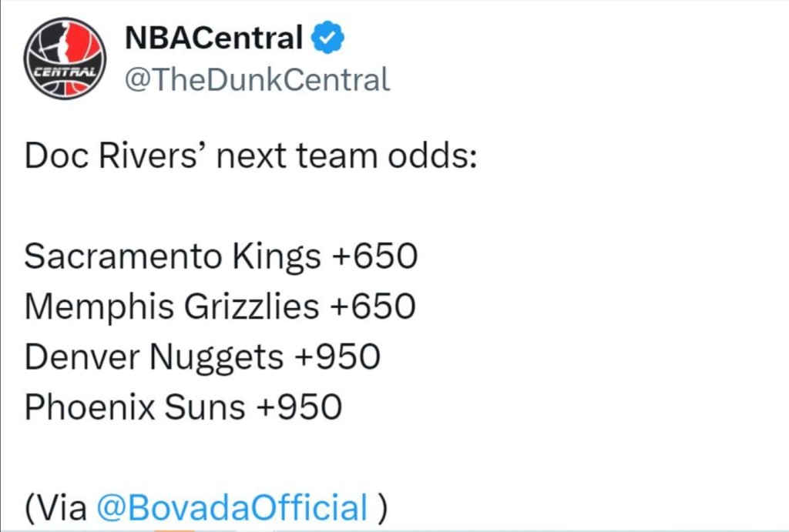Viewport: 789px width, 532px height.
Task: Select the Memphis Grizzlies team name
Action: click(x=171, y=306)
